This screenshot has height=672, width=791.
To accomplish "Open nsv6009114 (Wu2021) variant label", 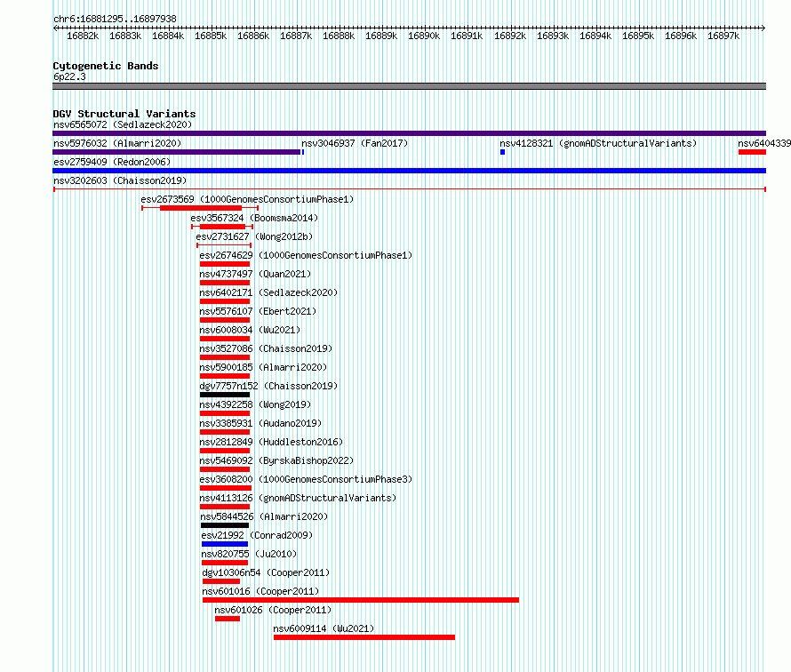I will coord(324,628).
